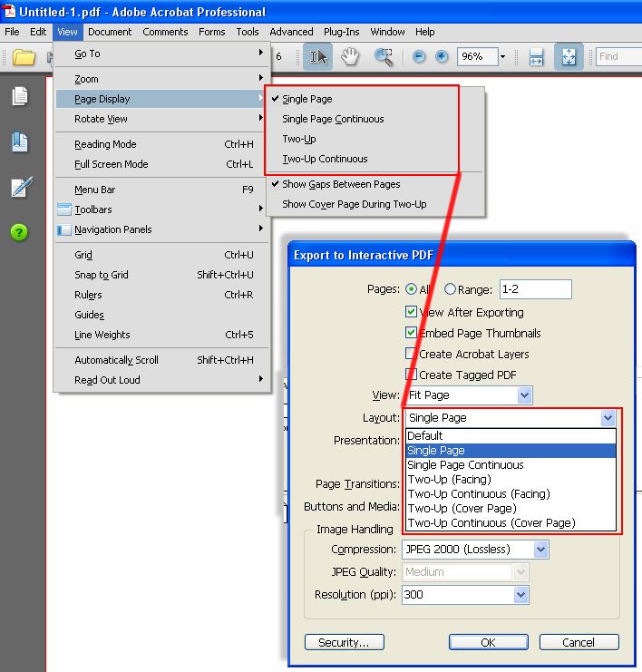Screen dimensions: 642x672
Task: Select Two-Up (Cover Page) option
Action: [x=511, y=508]
